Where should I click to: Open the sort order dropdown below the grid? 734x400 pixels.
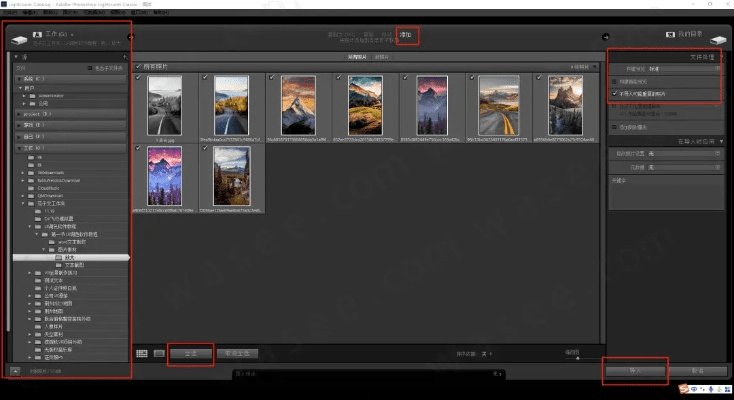coord(487,353)
